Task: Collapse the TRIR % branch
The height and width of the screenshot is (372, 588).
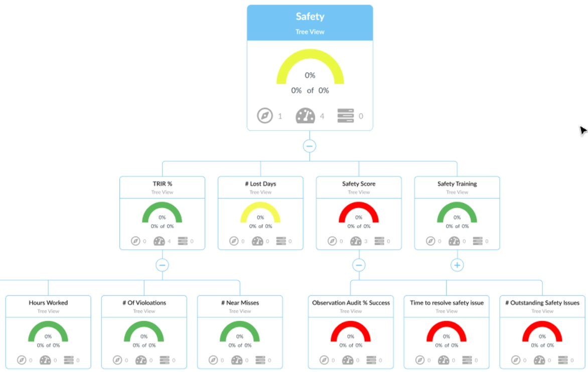Action: [162, 265]
